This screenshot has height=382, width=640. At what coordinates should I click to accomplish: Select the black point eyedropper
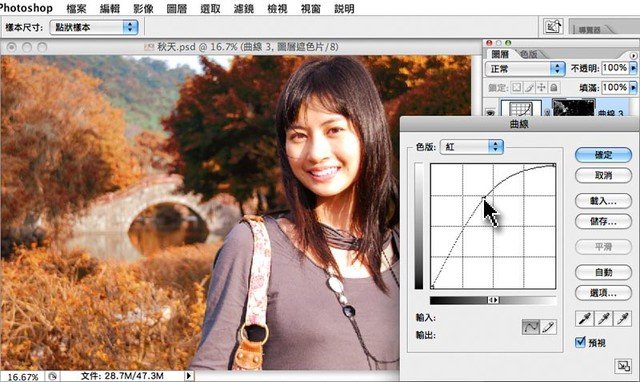coord(585,318)
